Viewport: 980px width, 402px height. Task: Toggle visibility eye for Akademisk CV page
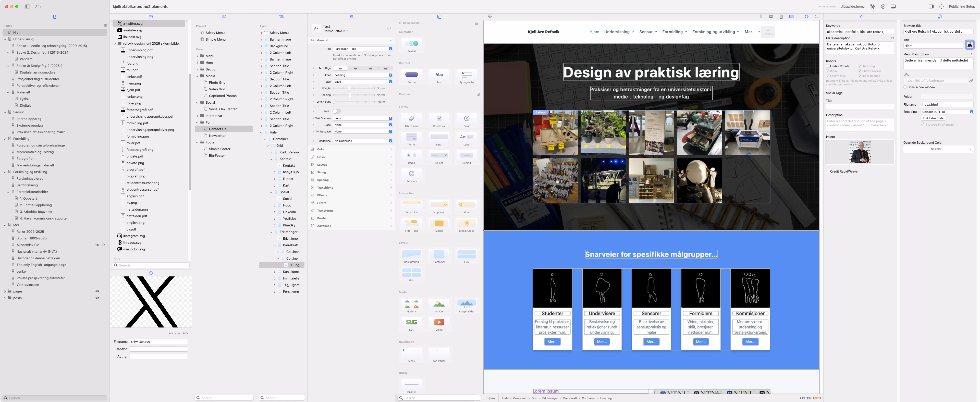coord(97,245)
